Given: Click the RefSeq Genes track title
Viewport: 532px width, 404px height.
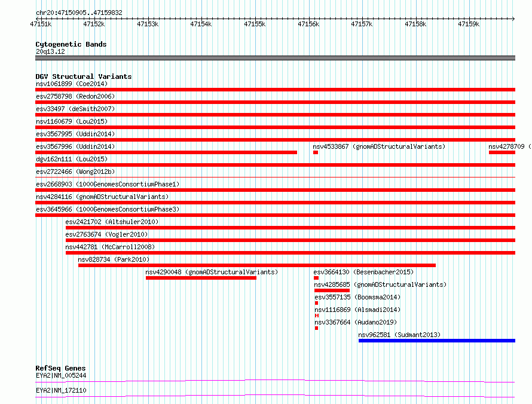Looking at the screenshot, I should click(61, 368).
